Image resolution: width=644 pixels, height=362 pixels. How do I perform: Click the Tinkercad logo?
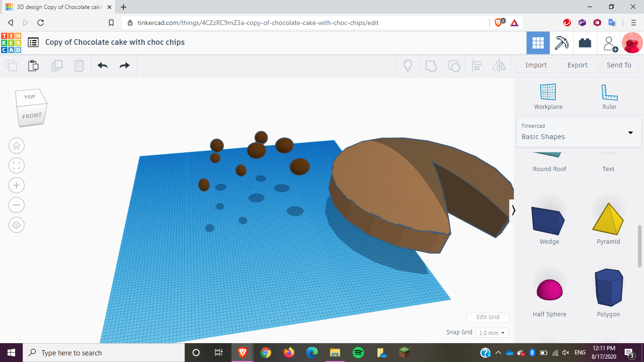[11, 42]
